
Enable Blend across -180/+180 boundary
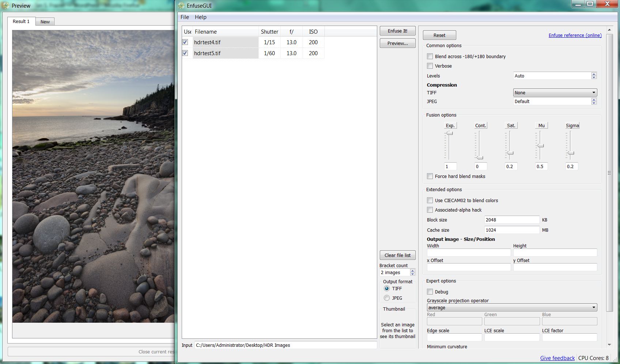click(x=430, y=57)
